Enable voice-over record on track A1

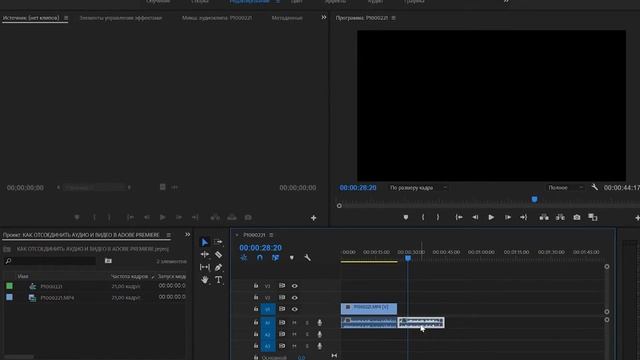click(320, 323)
